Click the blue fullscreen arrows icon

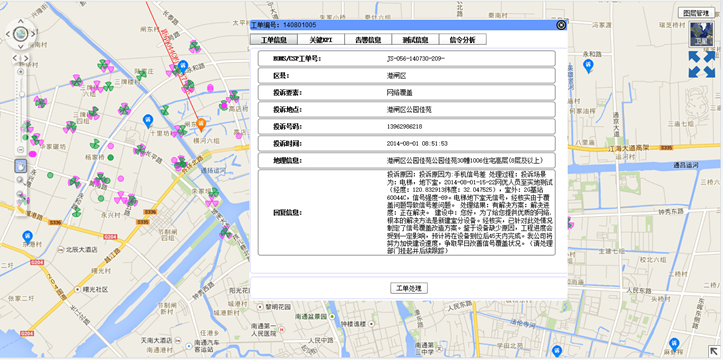(x=701, y=64)
